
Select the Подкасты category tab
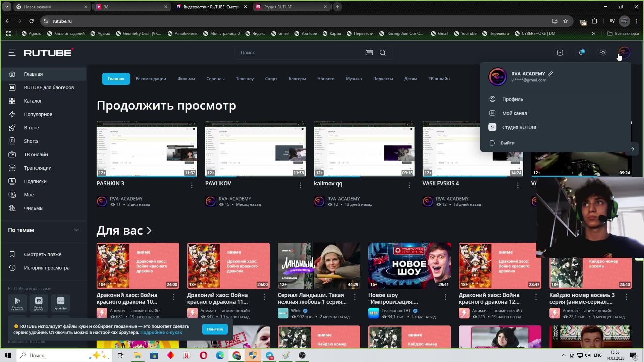pyautogui.click(x=383, y=79)
